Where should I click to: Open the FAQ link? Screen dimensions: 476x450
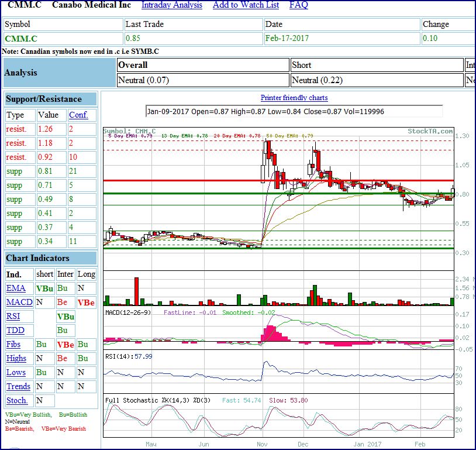pyautogui.click(x=299, y=5)
